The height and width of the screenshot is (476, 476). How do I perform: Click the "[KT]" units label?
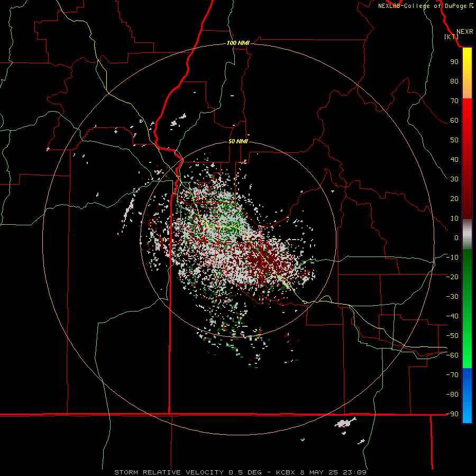coord(452,36)
